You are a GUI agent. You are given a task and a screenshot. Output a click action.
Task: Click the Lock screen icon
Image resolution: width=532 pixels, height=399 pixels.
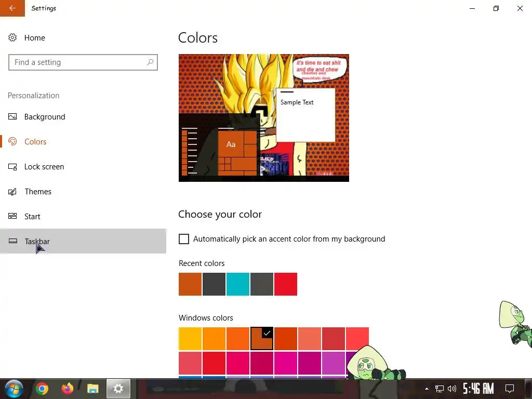(12, 167)
